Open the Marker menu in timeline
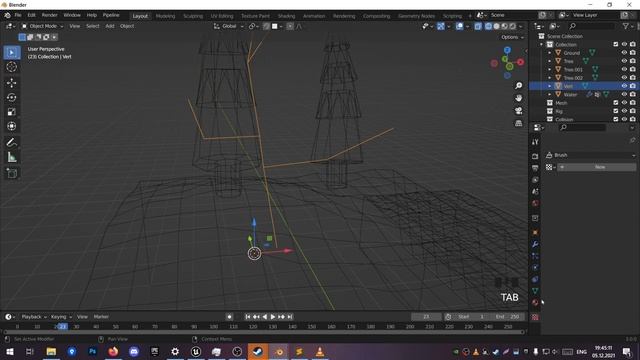 tap(101, 317)
